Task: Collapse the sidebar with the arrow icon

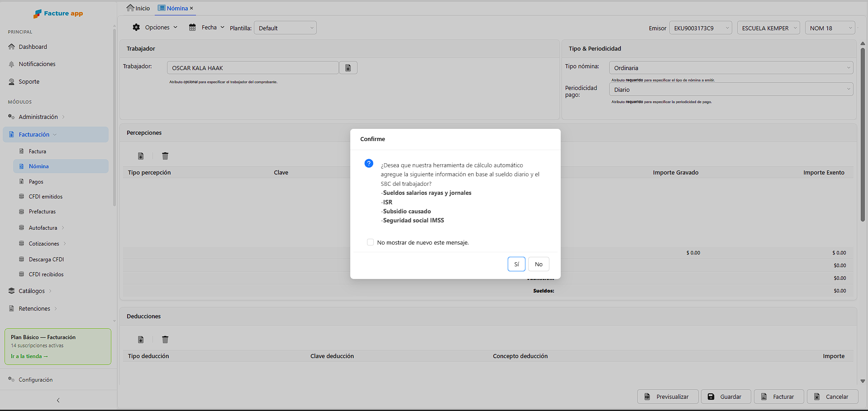Action: [58, 400]
